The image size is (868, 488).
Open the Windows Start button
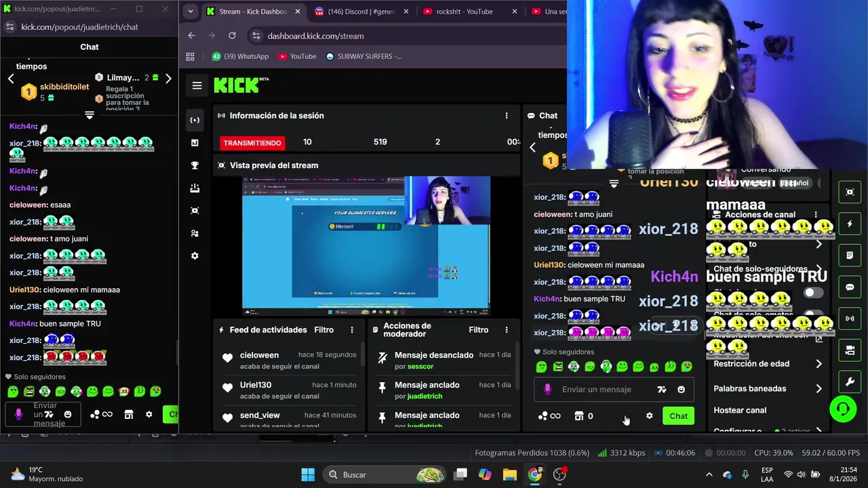308,474
